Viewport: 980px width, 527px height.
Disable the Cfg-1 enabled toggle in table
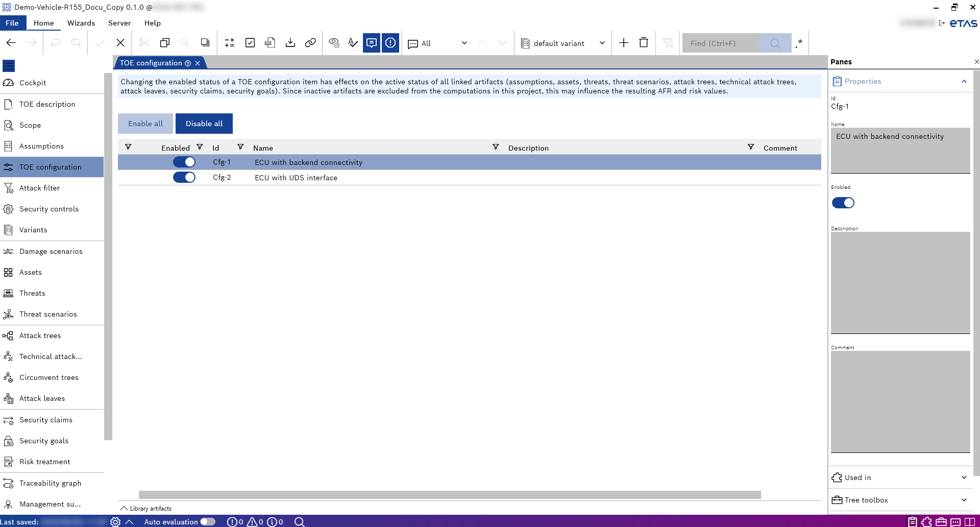coord(184,162)
